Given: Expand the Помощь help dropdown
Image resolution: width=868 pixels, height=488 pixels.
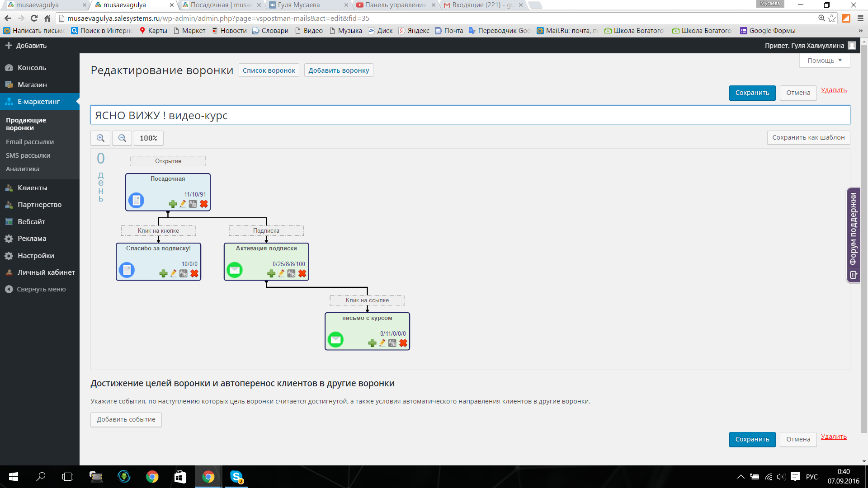Looking at the screenshot, I should click(x=824, y=61).
